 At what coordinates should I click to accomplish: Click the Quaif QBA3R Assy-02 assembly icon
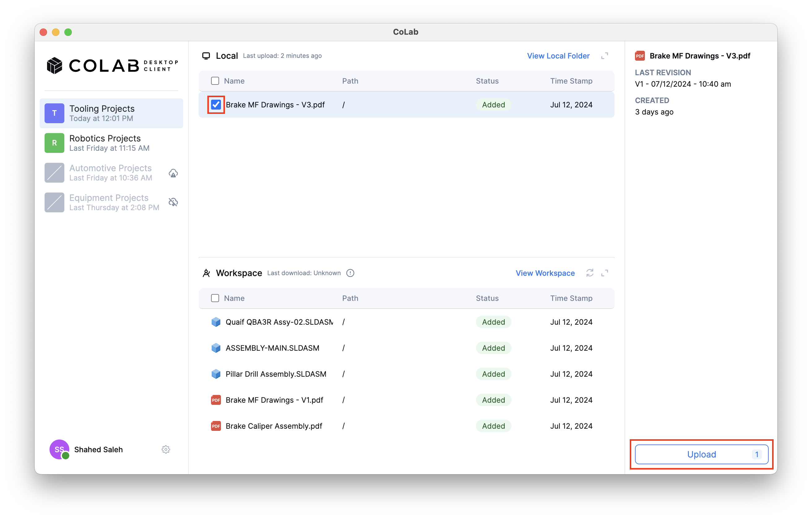[x=216, y=322]
